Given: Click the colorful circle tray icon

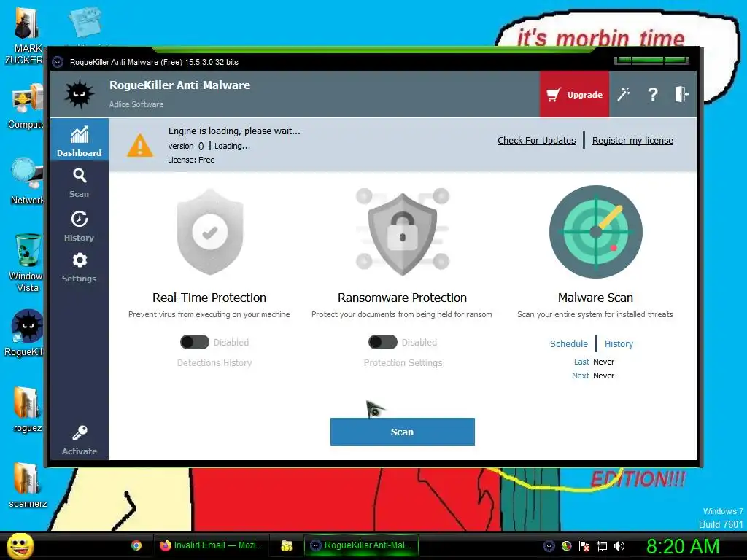Looking at the screenshot, I should click(x=566, y=546).
